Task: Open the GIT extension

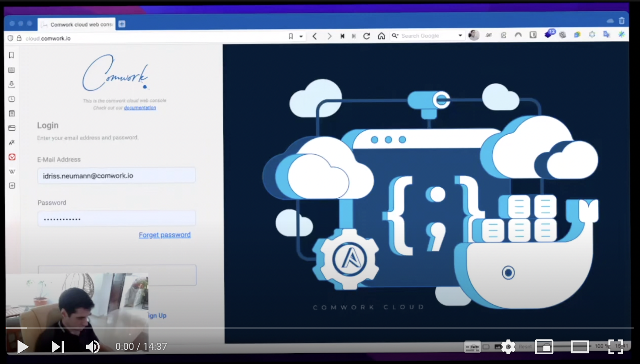Action: 489,35
